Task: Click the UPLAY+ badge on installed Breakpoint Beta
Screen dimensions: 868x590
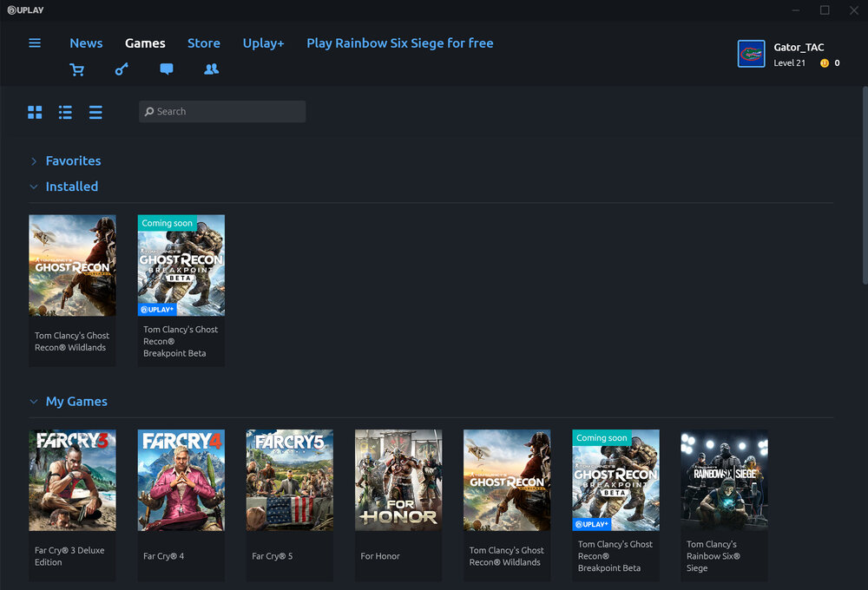Action: click(157, 310)
